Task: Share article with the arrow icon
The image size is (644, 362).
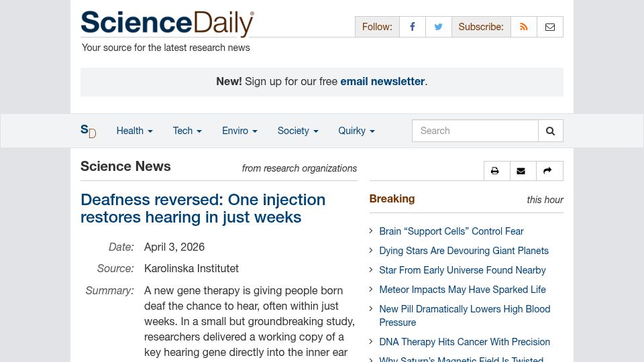Action: click(547, 171)
